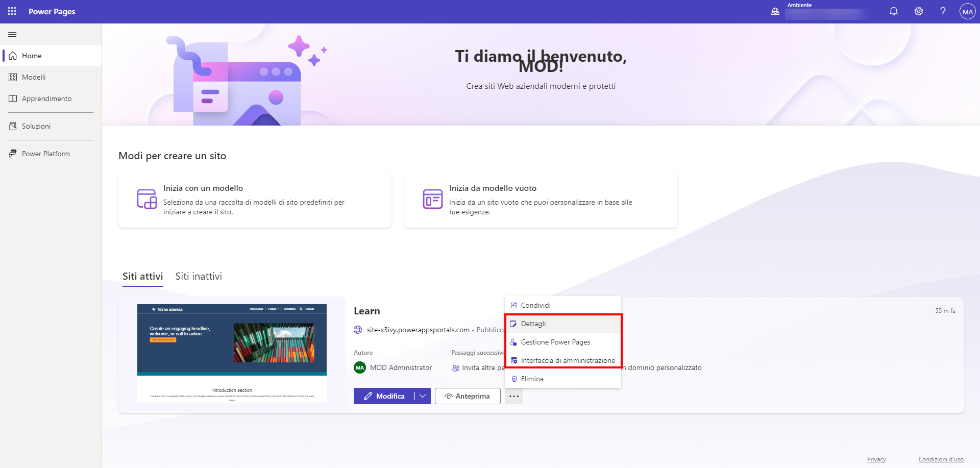
Task: Click the 'MOD Administrator' author name
Action: (401, 367)
